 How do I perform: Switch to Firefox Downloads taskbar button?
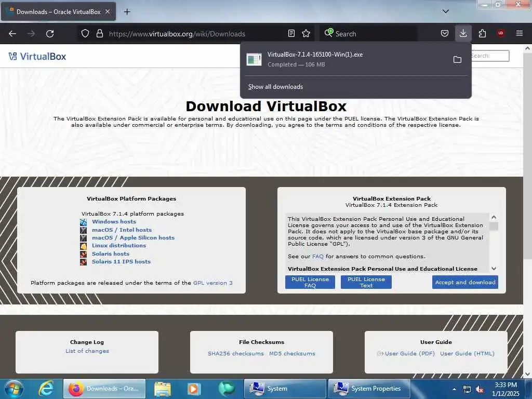pos(104,389)
